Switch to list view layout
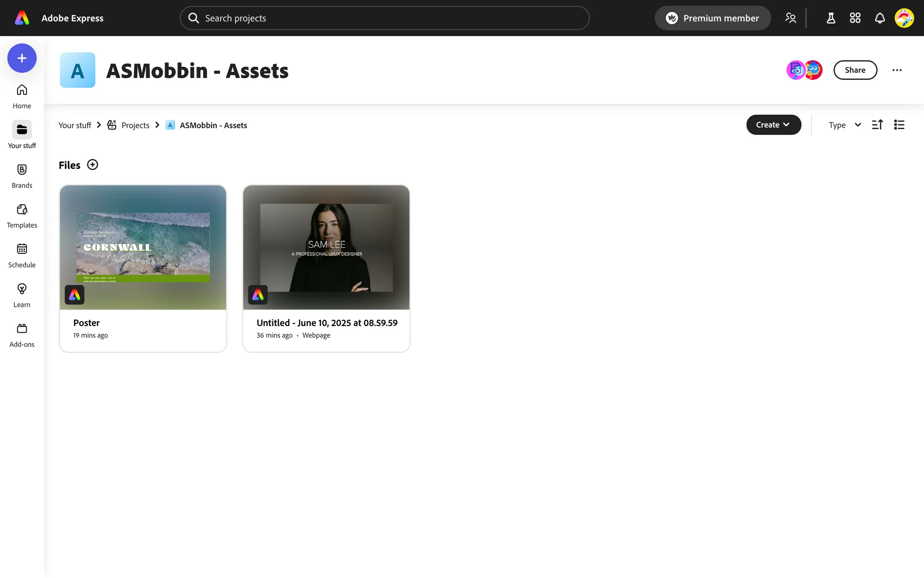This screenshot has height=578, width=924. pos(899,125)
